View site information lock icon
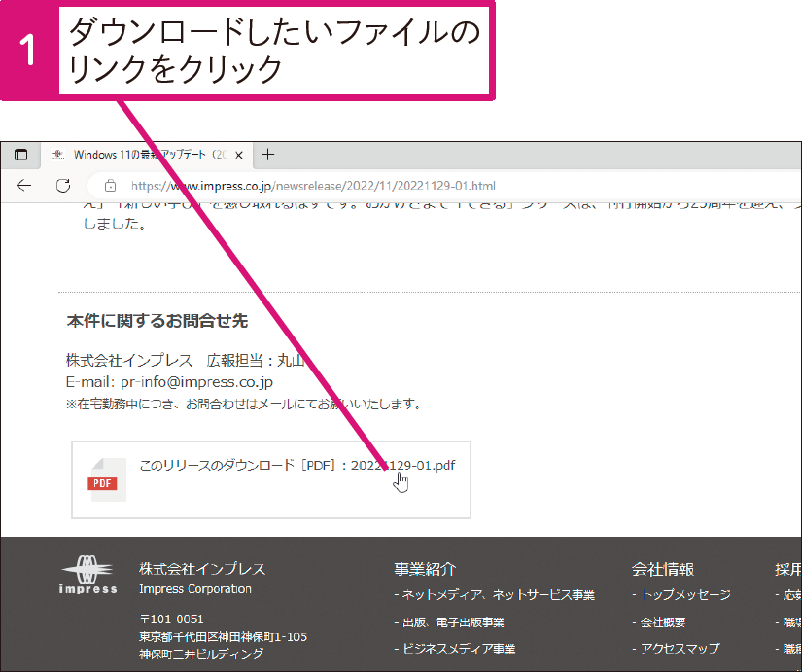This screenshot has height=672, width=802. 110,186
